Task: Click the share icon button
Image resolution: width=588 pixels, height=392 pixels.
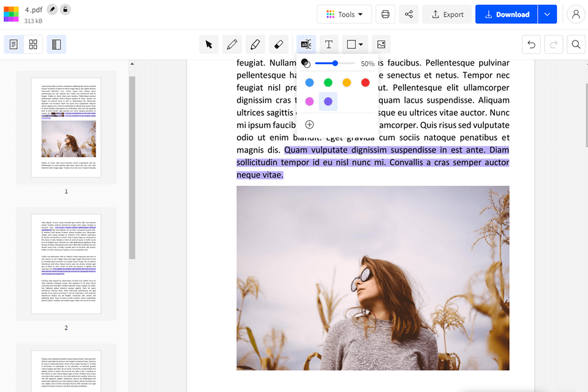Action: pos(409,14)
